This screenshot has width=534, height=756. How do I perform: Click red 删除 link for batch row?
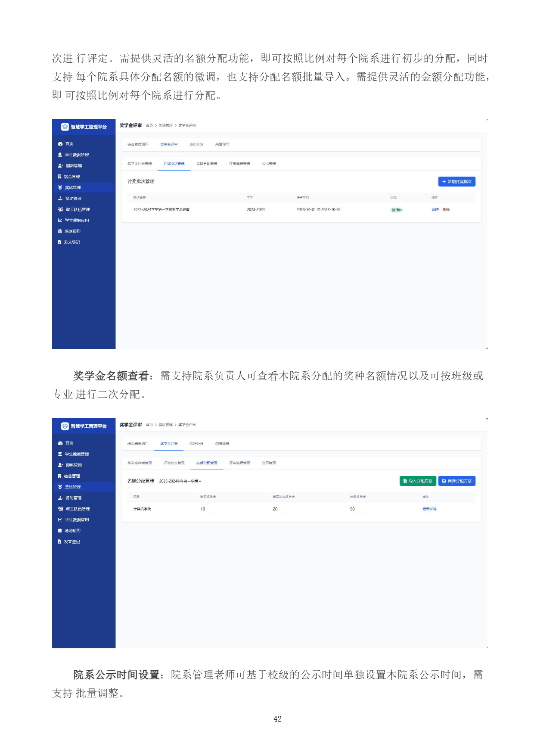click(446, 210)
